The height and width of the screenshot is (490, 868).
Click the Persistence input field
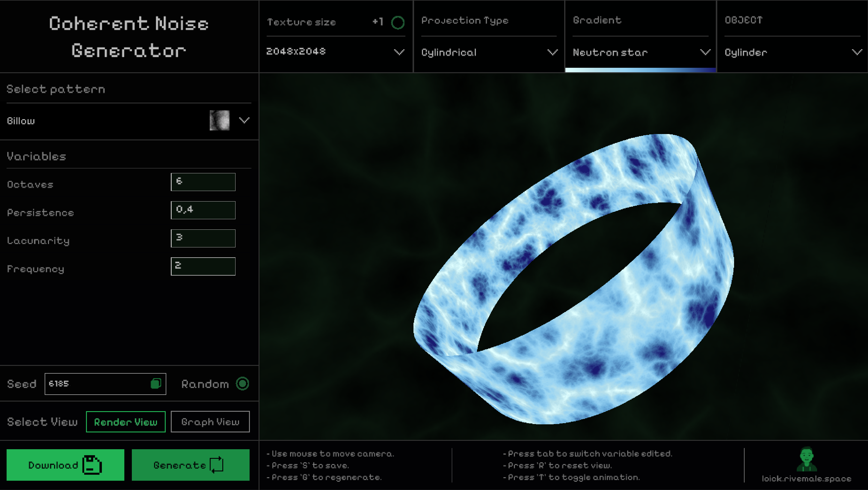coord(203,210)
